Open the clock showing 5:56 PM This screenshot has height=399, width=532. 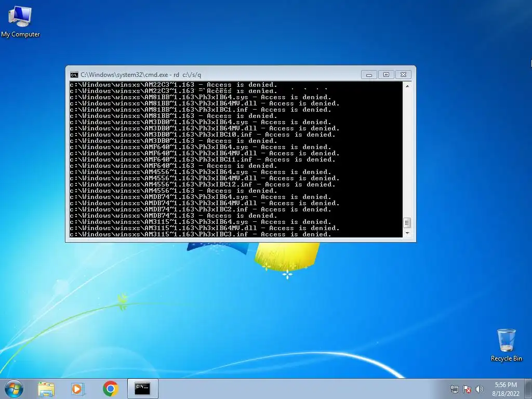pos(506,389)
